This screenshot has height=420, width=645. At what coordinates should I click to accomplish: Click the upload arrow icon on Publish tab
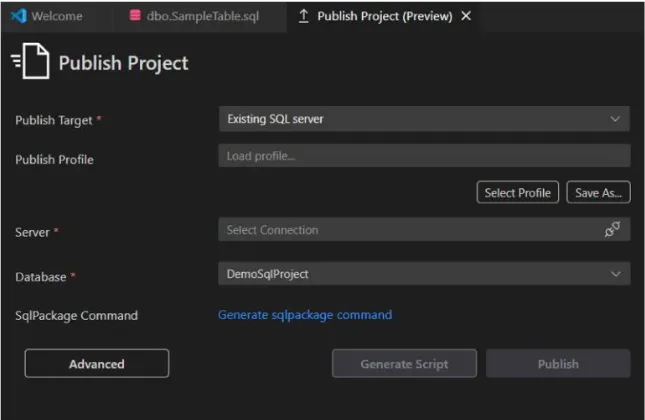[x=303, y=17]
